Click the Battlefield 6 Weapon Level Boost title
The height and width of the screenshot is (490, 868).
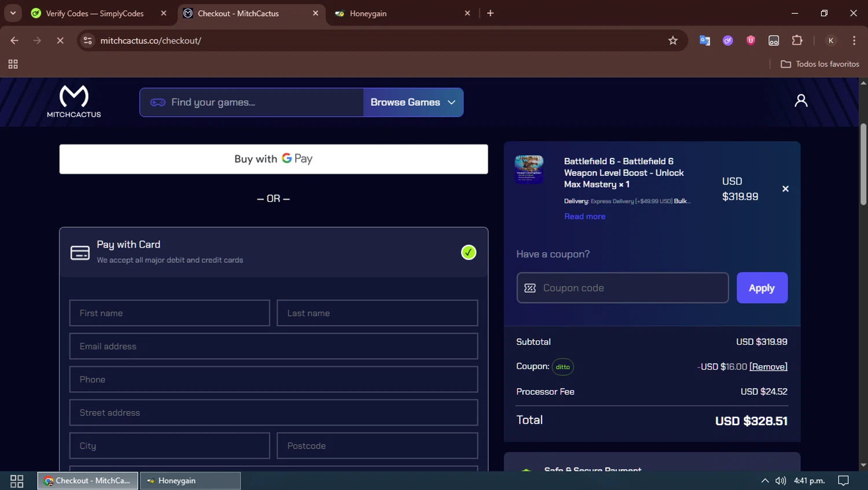(624, 172)
